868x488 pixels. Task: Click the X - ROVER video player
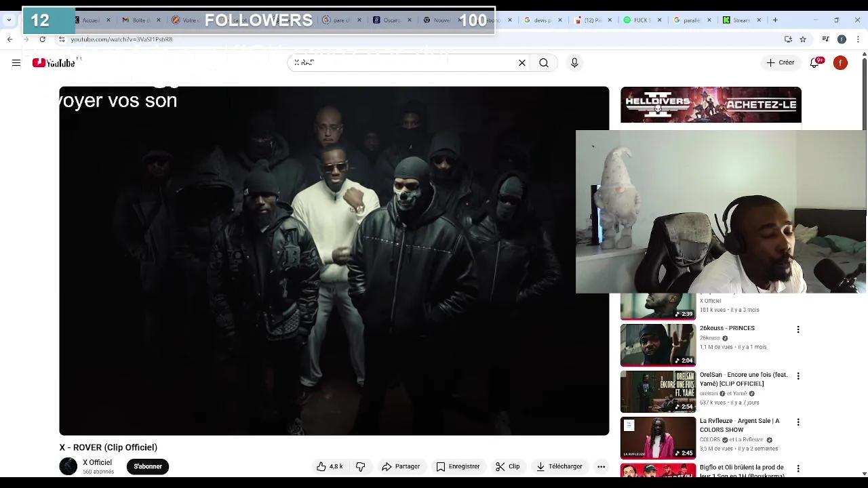point(334,261)
